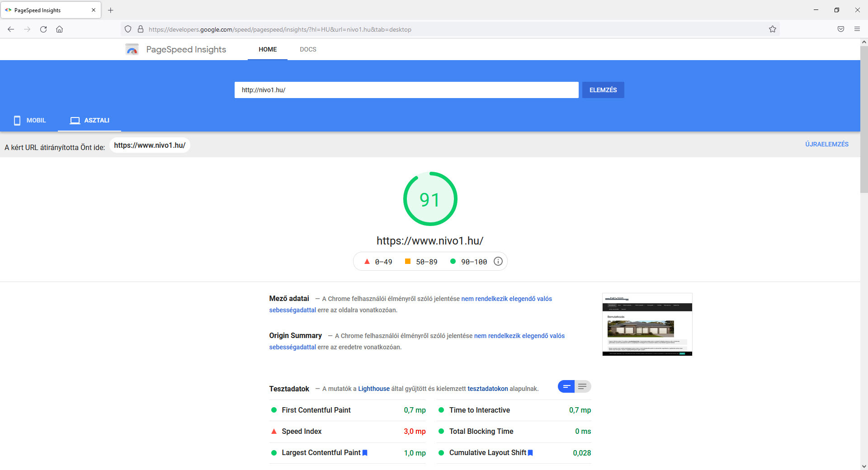Click the URL input field containing nivo1.hu
Viewport: 868px width, 470px height.
point(406,90)
